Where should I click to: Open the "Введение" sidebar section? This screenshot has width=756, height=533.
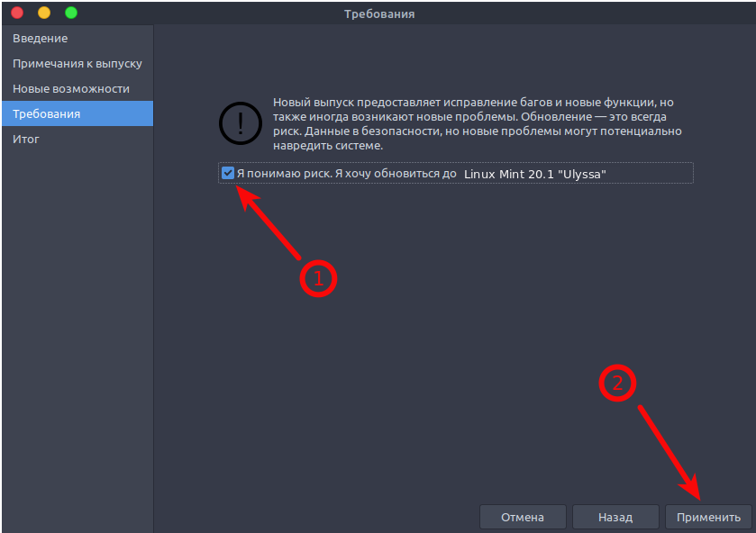pos(39,38)
